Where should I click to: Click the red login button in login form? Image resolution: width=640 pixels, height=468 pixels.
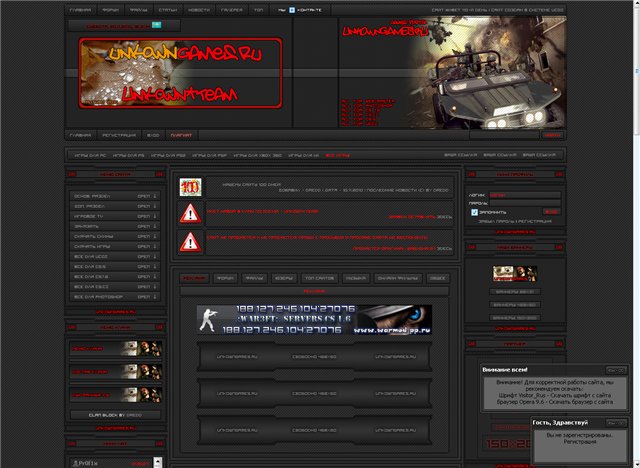click(x=551, y=212)
